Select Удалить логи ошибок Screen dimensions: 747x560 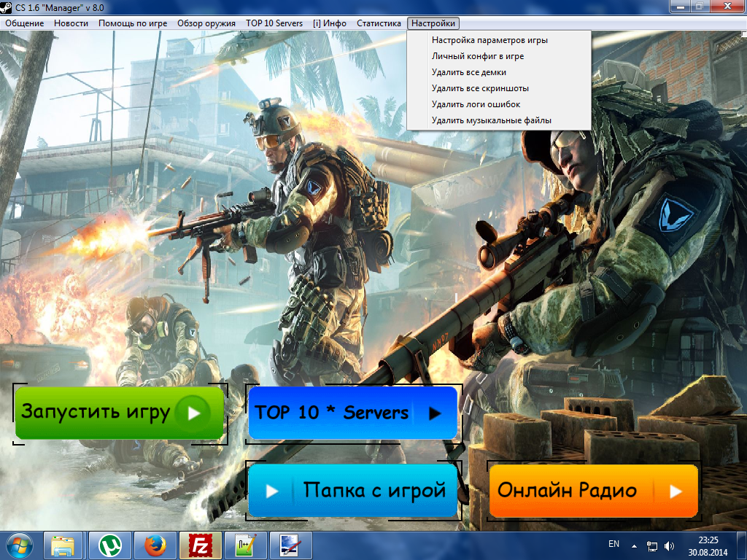point(499,104)
